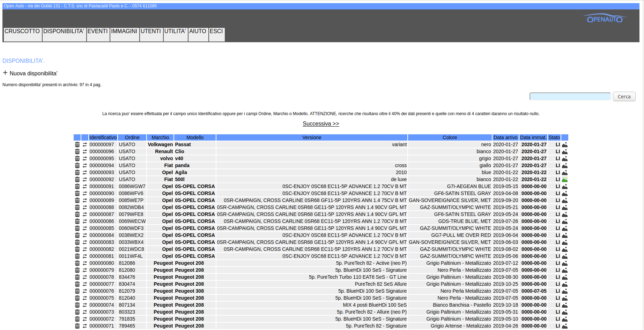This screenshot has width=644, height=330.
Task: Click arrival date 2019-10-25
Action: point(505,284)
